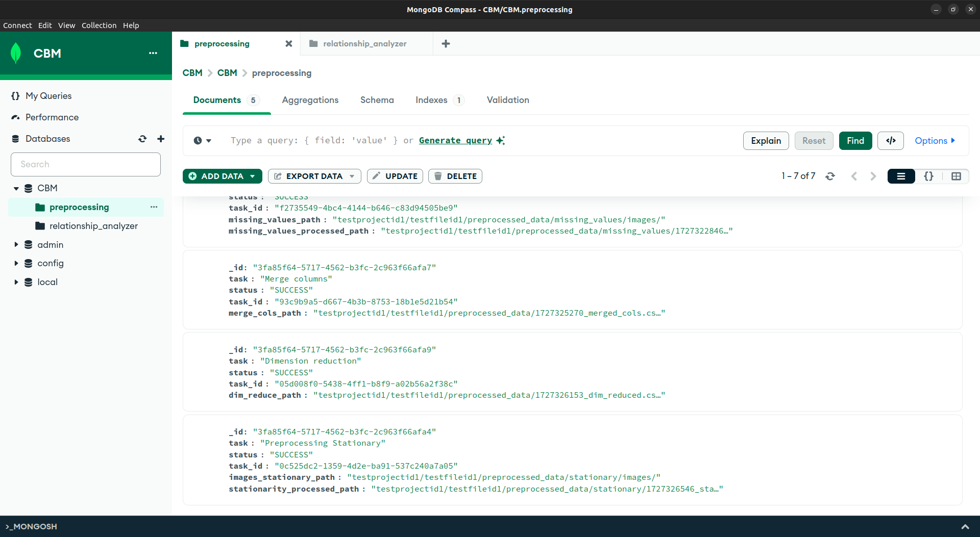The image size is (980, 537).
Task: Open the query history dropdown
Action: [203, 141]
